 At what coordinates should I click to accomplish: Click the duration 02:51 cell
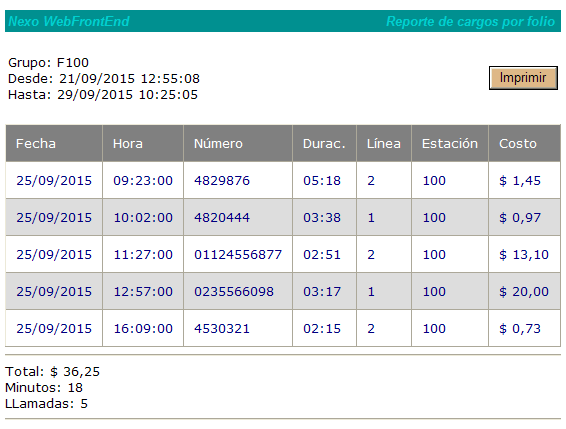point(325,254)
